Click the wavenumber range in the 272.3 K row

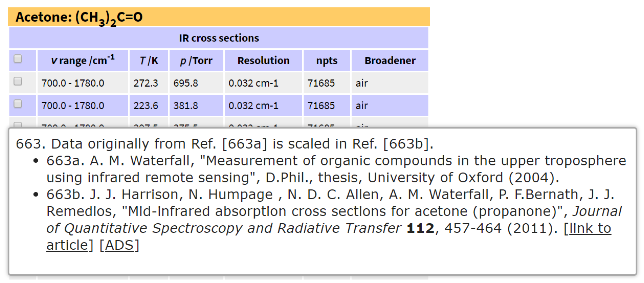coord(73,83)
